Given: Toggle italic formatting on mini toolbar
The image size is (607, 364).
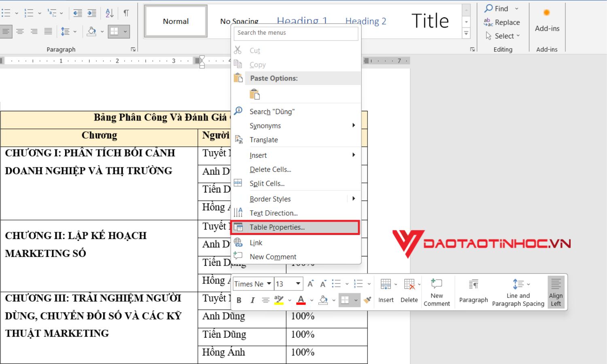Looking at the screenshot, I should (252, 300).
